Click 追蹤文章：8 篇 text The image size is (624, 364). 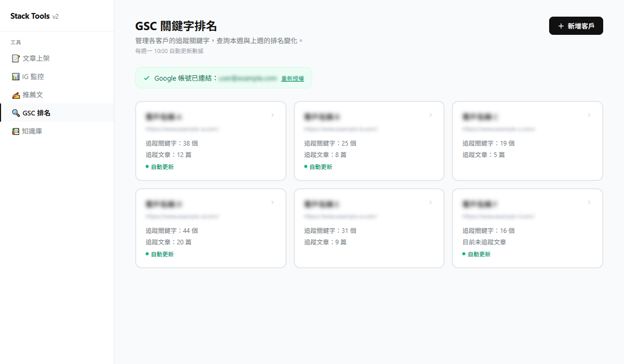[325, 154]
